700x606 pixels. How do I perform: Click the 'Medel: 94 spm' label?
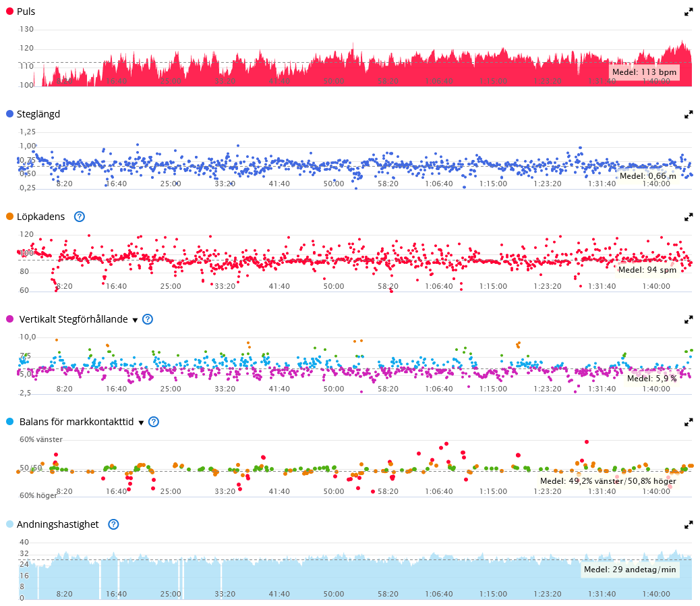[647, 270]
